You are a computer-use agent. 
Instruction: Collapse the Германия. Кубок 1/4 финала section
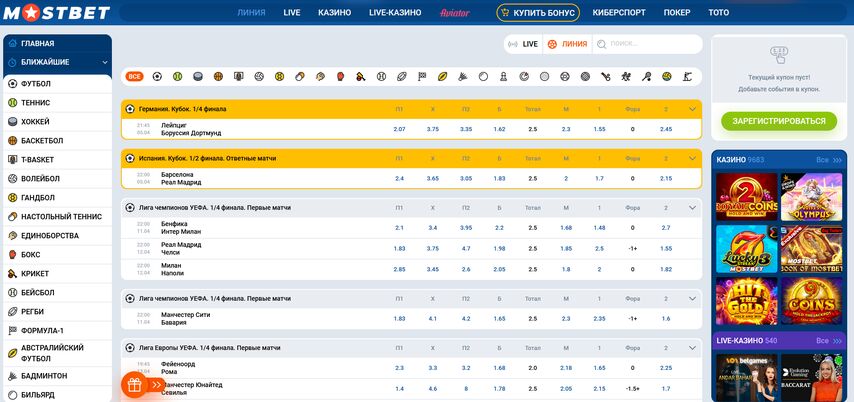692,108
